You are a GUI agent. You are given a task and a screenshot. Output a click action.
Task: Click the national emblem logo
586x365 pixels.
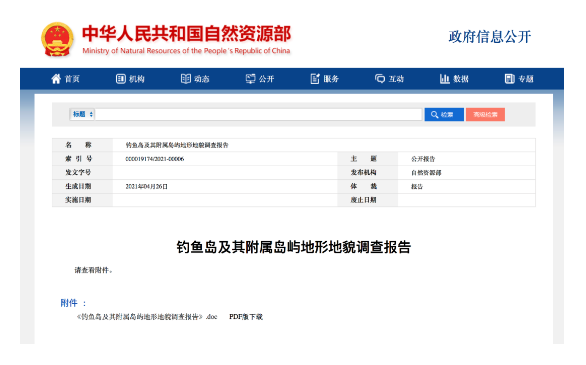57,39
